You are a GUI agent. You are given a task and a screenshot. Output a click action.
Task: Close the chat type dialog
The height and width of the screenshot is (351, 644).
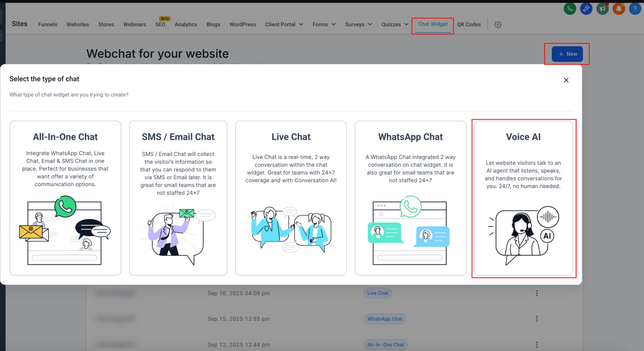[566, 80]
